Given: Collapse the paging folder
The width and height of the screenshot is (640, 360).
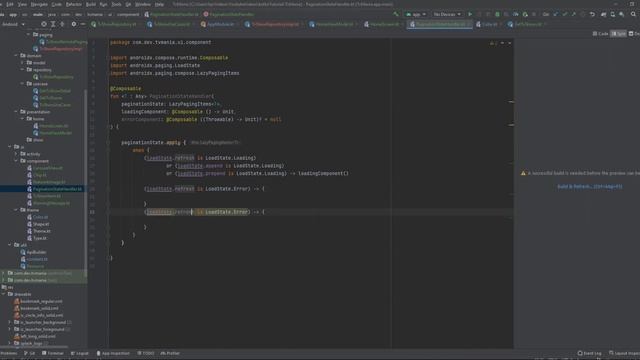Looking at the screenshot, I should click(29, 35).
